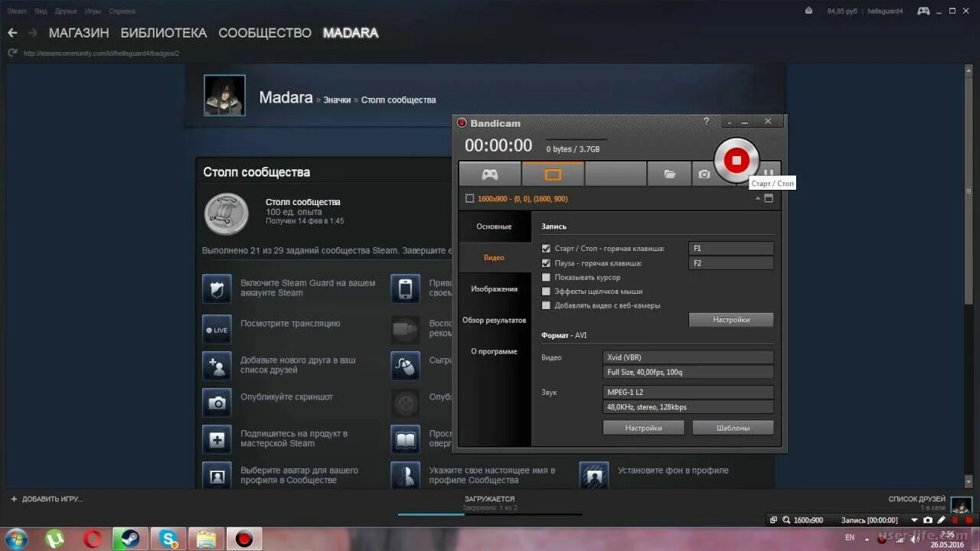Open the Друзья menu in Steam
This screenshot has height=551, width=980.
pyautogui.click(x=66, y=11)
